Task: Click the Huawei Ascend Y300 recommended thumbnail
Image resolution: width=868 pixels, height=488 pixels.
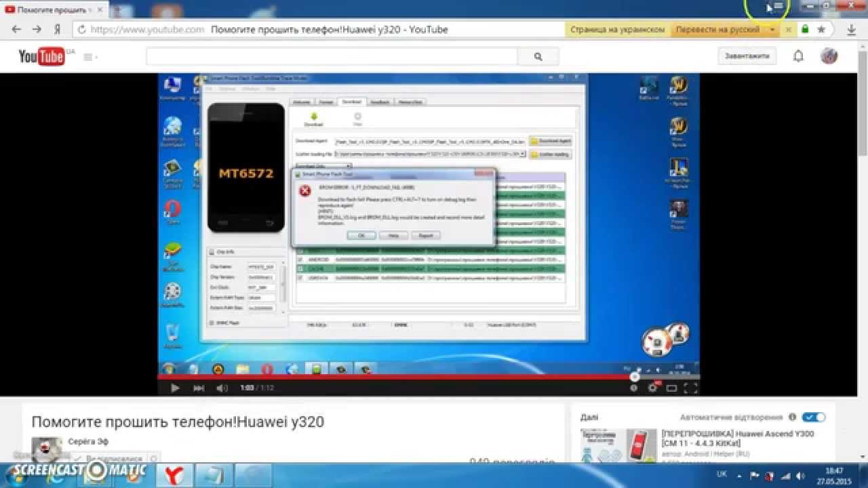Action: (618, 445)
